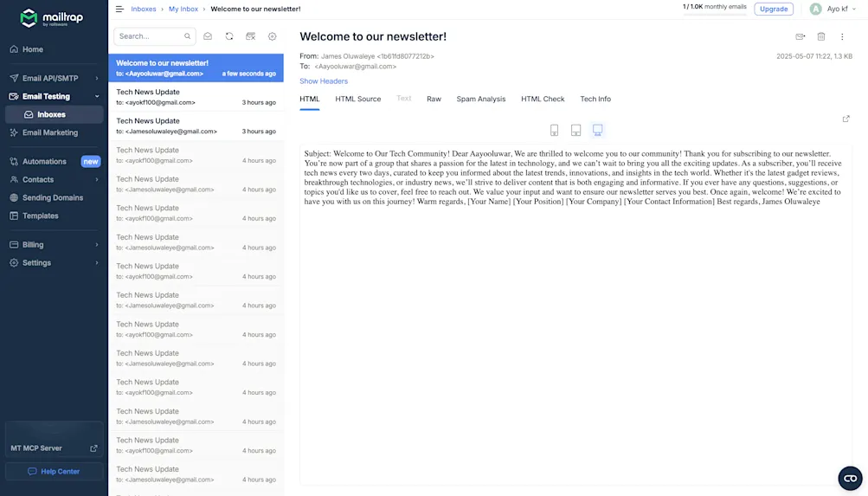Switch to mobile preview
This screenshot has width=868, height=496.
[x=554, y=130]
